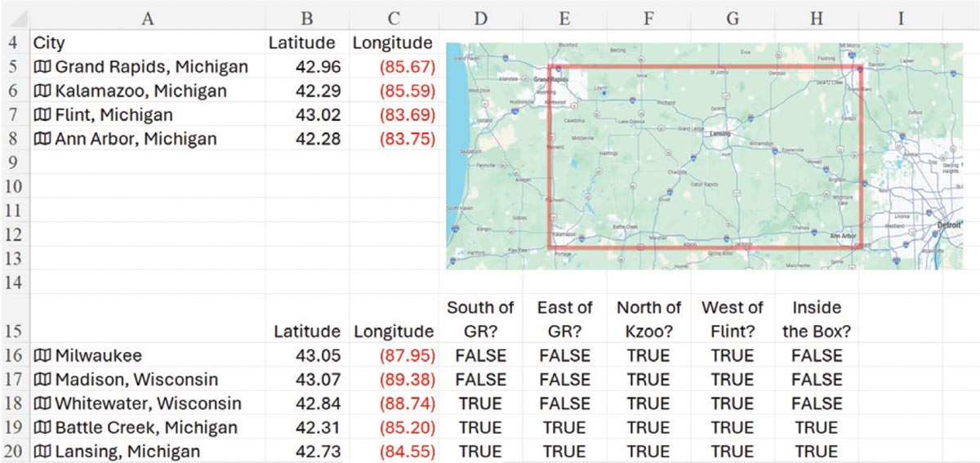Select longitude value (88.74)
This screenshot has height=463, width=980.
(x=393, y=404)
